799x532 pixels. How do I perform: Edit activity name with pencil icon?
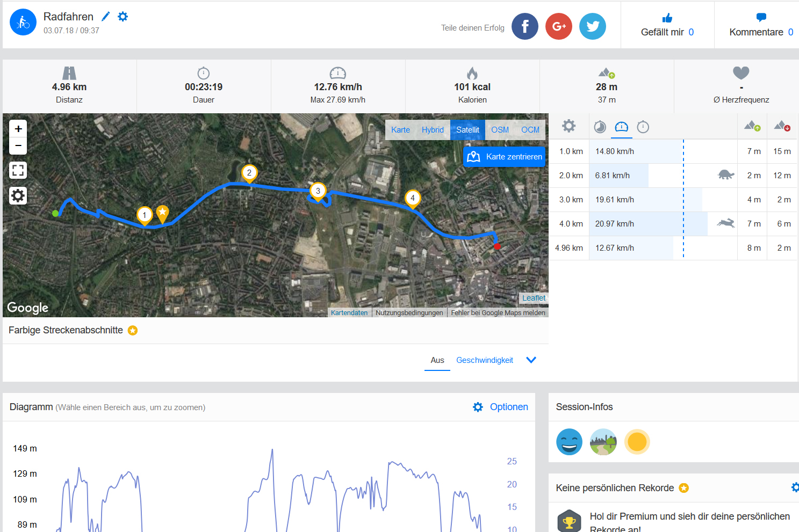[106, 17]
